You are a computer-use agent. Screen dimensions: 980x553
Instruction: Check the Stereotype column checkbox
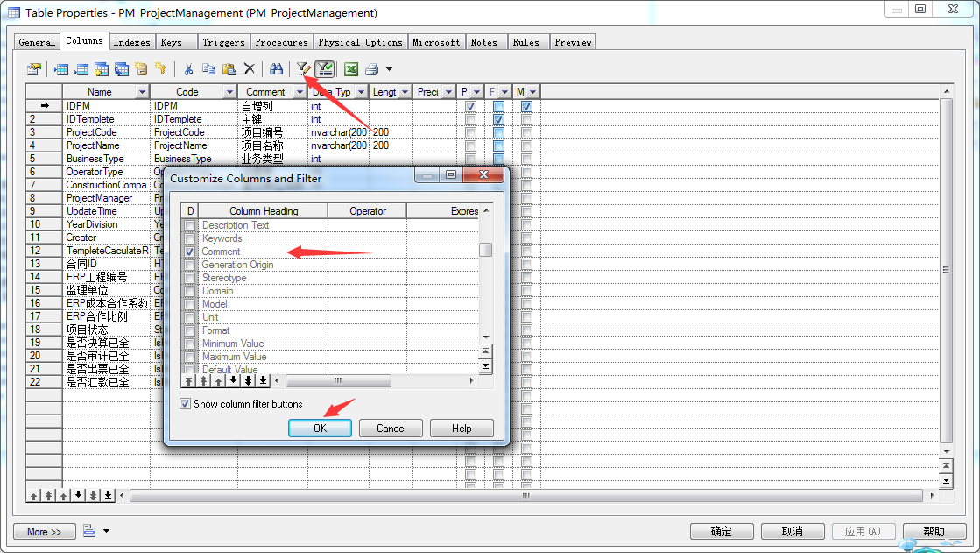(189, 278)
